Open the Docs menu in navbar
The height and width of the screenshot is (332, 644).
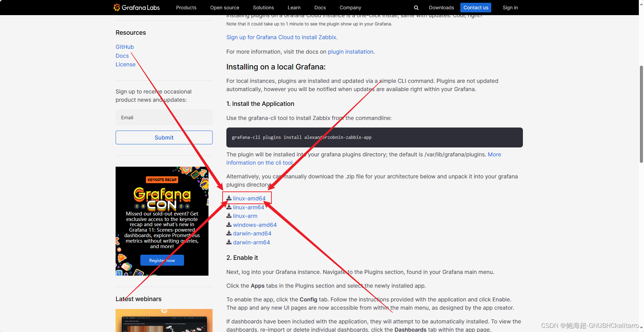(320, 8)
